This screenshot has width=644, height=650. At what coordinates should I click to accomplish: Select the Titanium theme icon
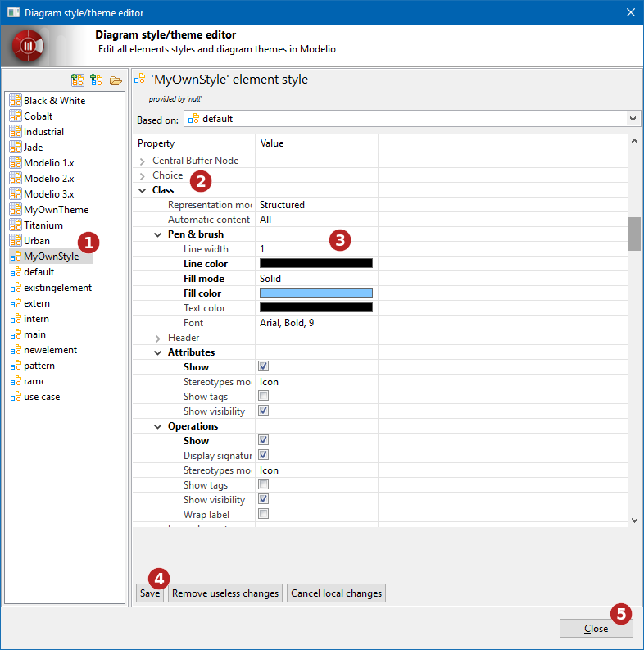coord(15,225)
